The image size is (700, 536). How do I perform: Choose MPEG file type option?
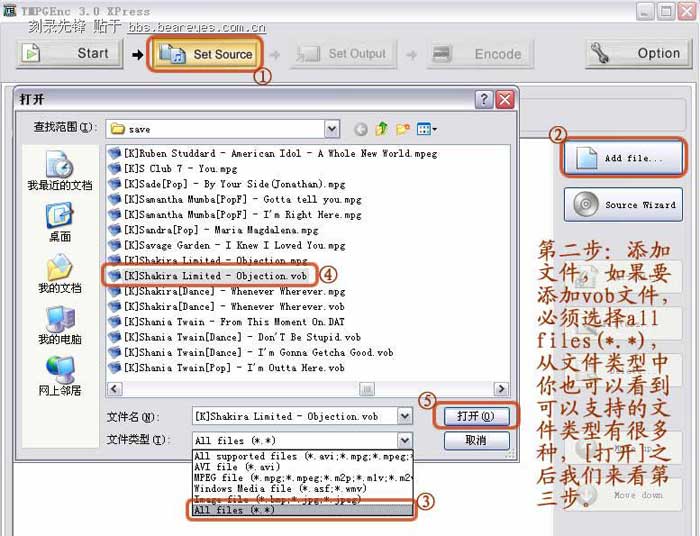click(303, 478)
